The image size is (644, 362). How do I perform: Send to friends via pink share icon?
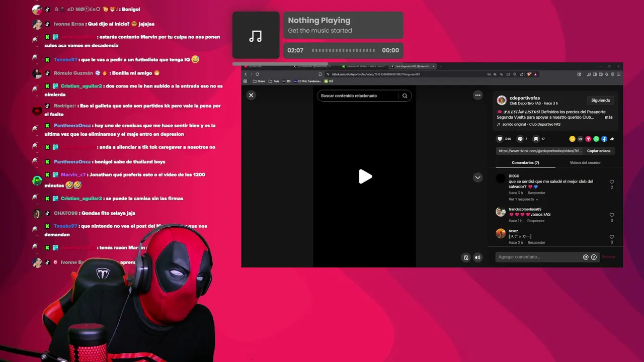588,139
